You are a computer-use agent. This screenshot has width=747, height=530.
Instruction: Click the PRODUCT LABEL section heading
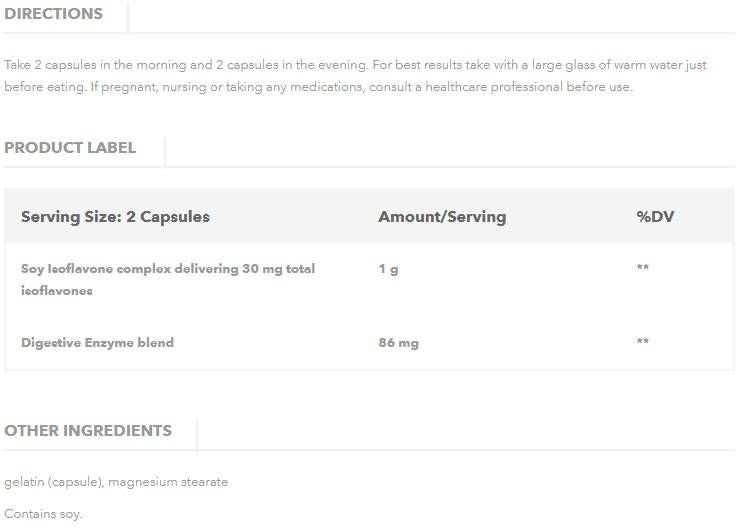tap(70, 148)
